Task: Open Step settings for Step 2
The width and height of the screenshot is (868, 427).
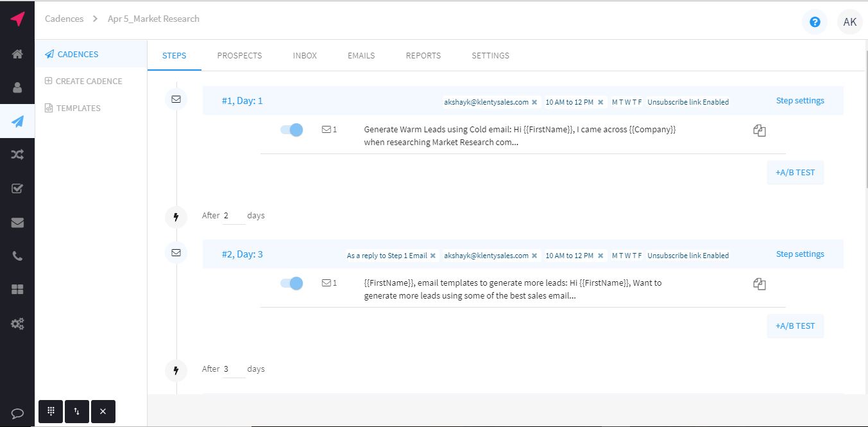Action: pos(799,254)
